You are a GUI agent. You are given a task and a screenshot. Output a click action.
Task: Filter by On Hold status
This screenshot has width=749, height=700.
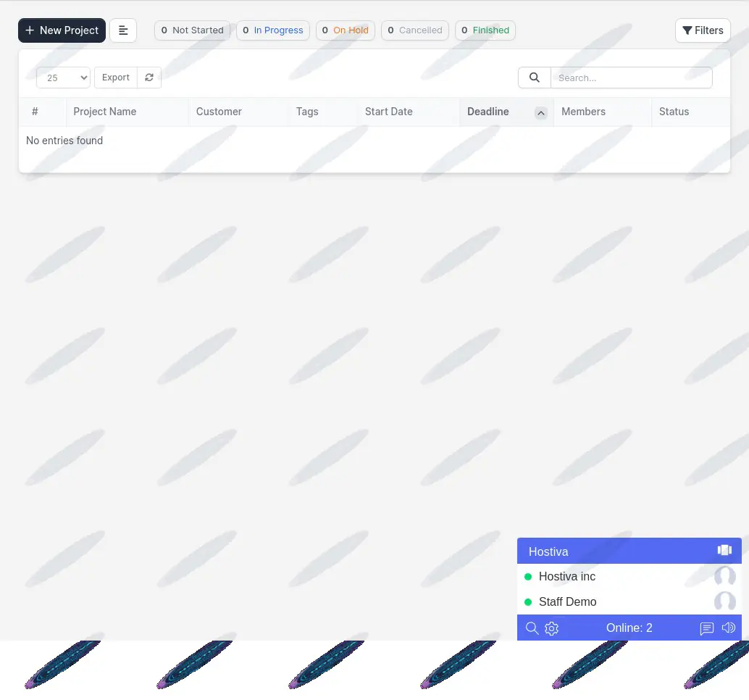tap(346, 30)
